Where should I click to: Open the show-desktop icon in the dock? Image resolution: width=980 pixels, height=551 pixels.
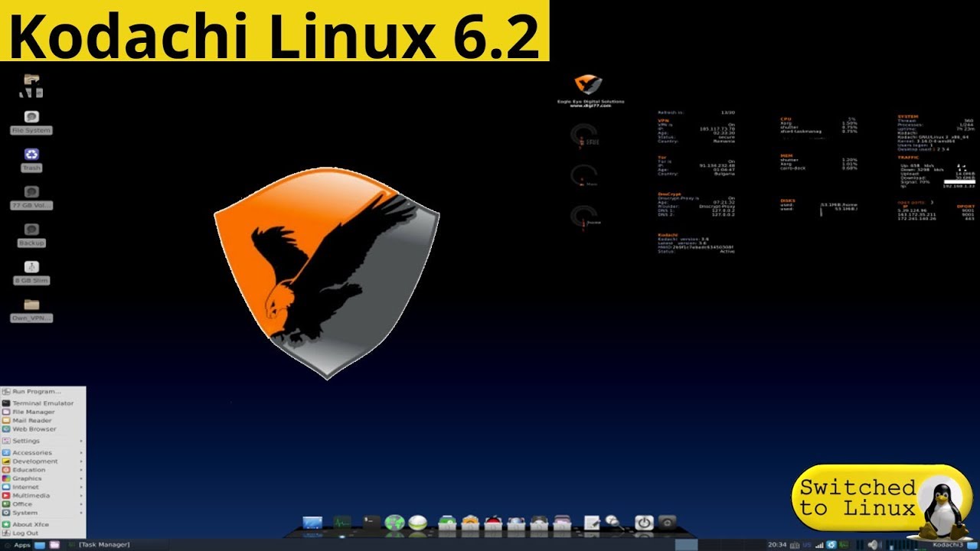tap(312, 523)
